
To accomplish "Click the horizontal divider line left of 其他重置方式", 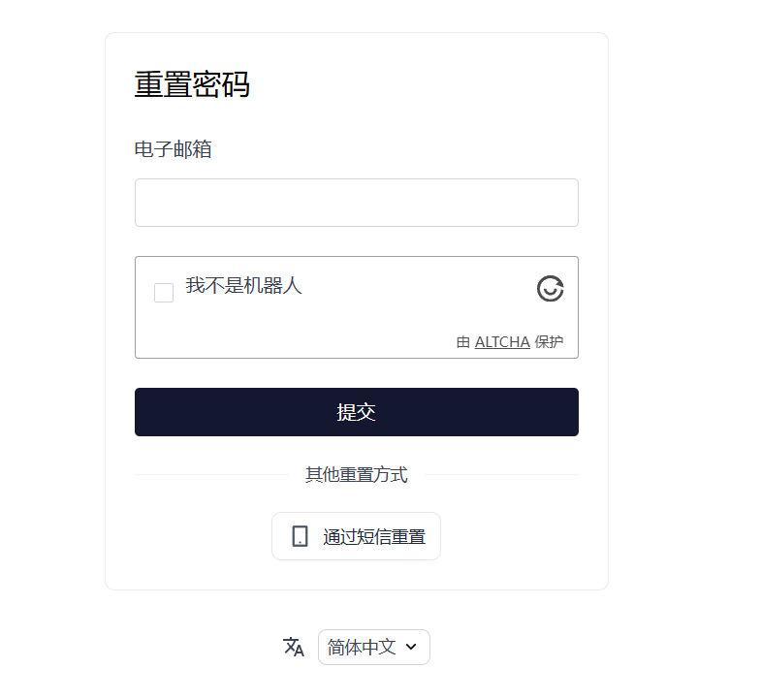I will pyautogui.click(x=213, y=475).
